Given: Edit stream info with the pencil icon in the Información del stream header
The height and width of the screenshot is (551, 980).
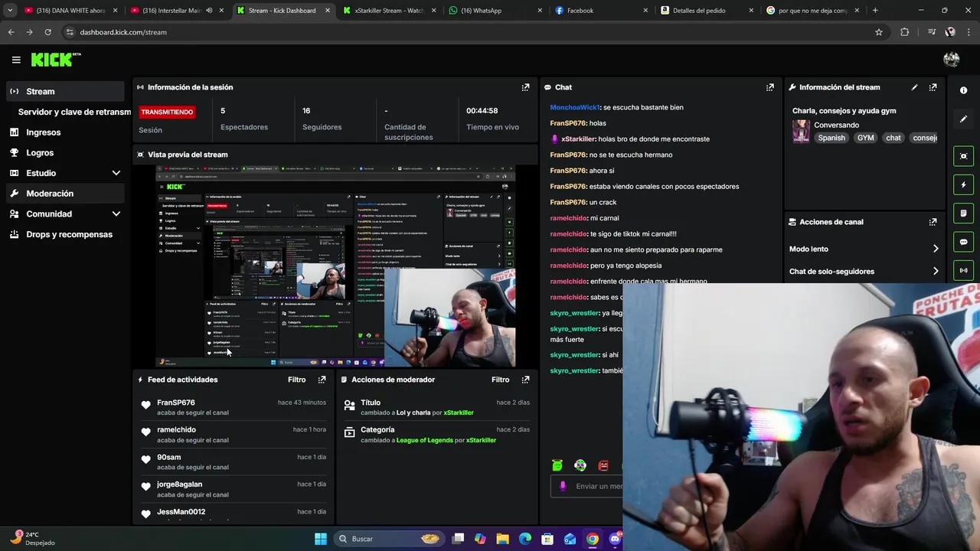Looking at the screenshot, I should pos(914,87).
